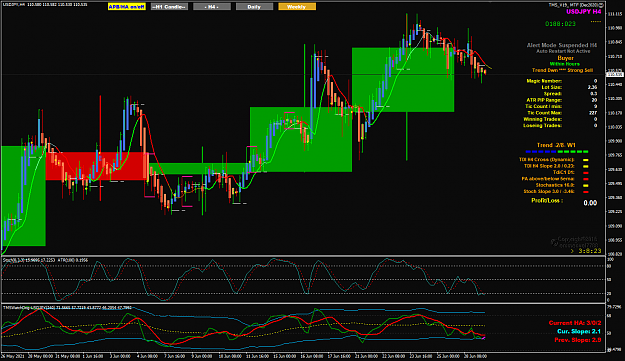
Task: Click the green Within Hours status
Action: [x=564, y=64]
